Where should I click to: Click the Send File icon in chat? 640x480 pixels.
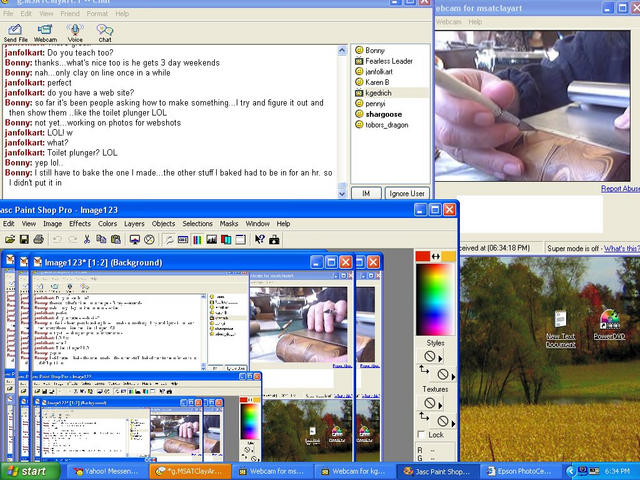[15, 33]
